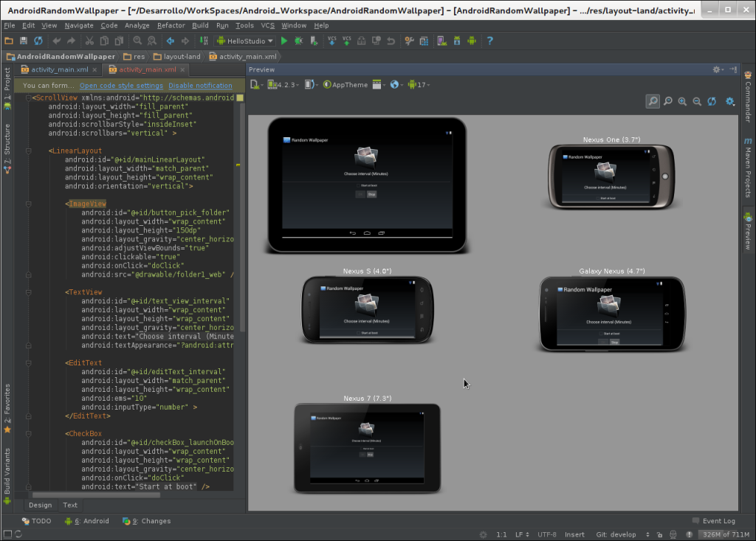The image size is (756, 541).
Task: Toggle the tool window quick-access button
Action: click(x=7, y=534)
